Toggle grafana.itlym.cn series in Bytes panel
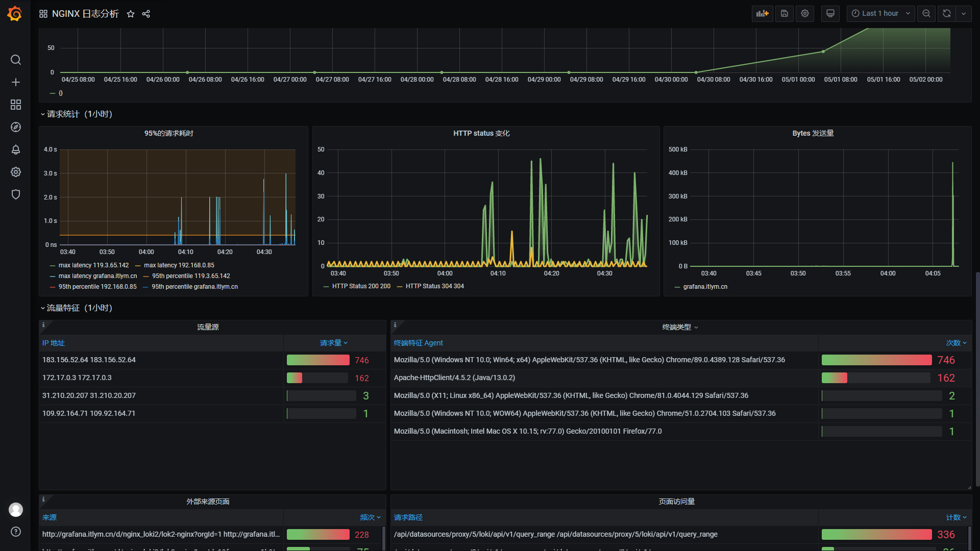980x551 pixels. [705, 286]
